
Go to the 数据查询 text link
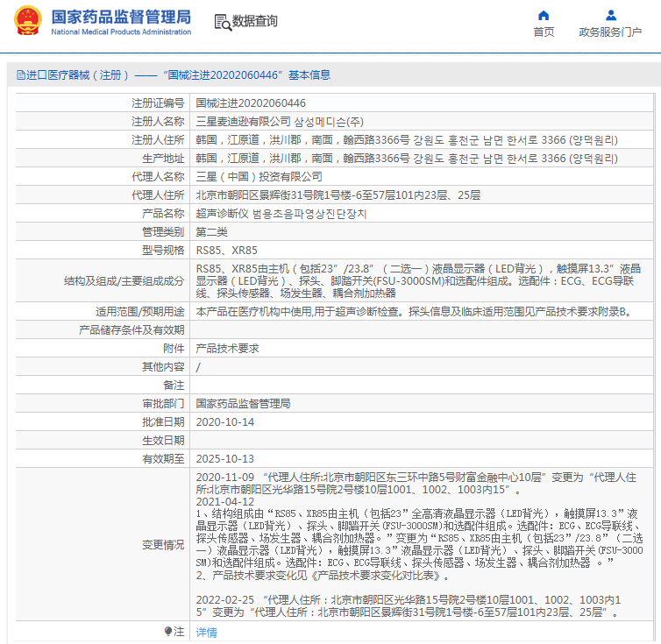pos(255,21)
